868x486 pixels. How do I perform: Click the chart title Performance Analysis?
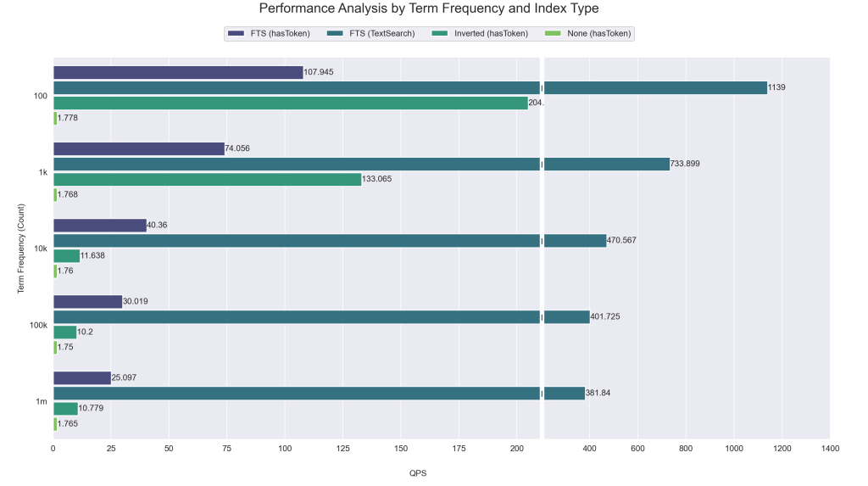(429, 8)
